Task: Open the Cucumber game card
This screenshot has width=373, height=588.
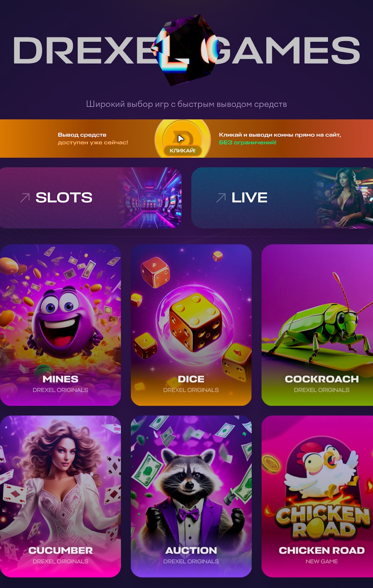Action: (61, 496)
